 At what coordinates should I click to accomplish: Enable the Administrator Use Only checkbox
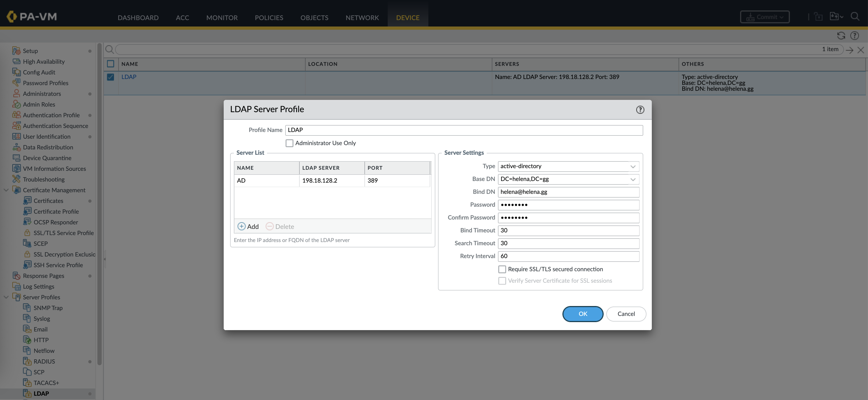click(x=289, y=143)
